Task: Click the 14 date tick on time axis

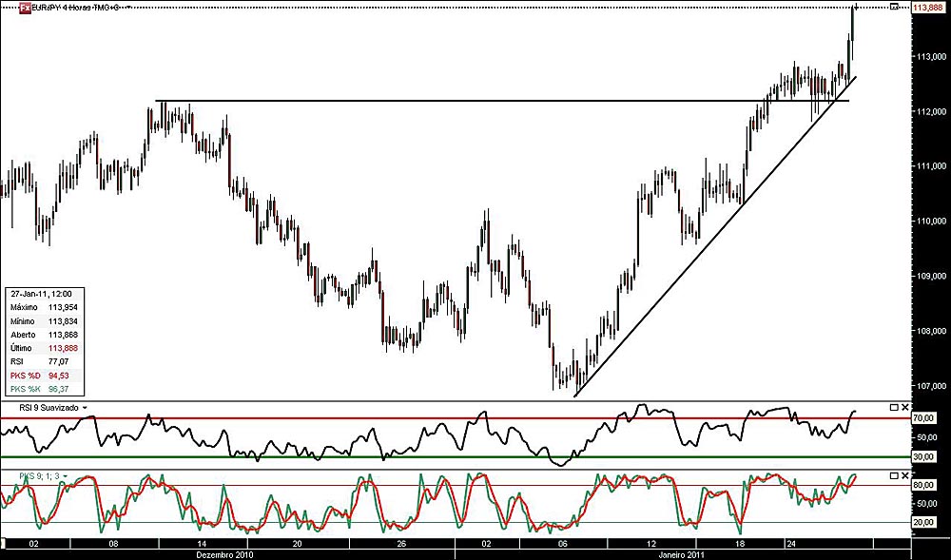Action: [202, 544]
